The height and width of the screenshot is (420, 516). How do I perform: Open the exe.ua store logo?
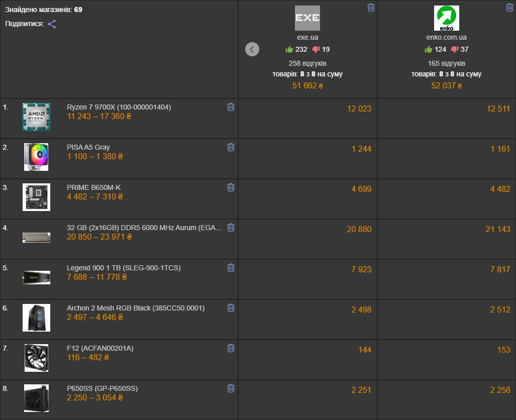pos(307,18)
